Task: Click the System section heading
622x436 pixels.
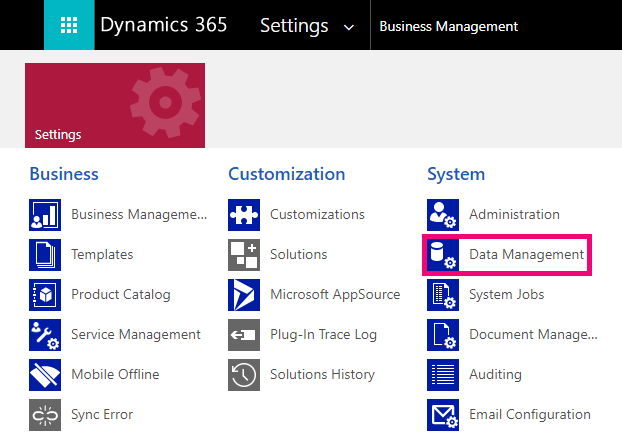Action: pyautogui.click(x=456, y=175)
